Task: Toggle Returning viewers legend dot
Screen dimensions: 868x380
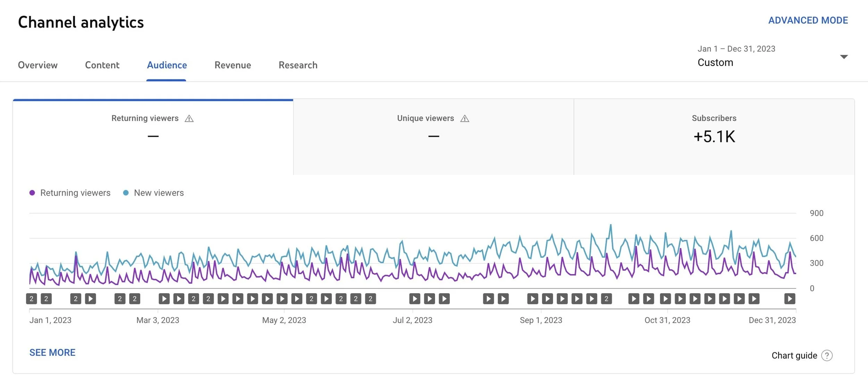Action: pos(32,193)
